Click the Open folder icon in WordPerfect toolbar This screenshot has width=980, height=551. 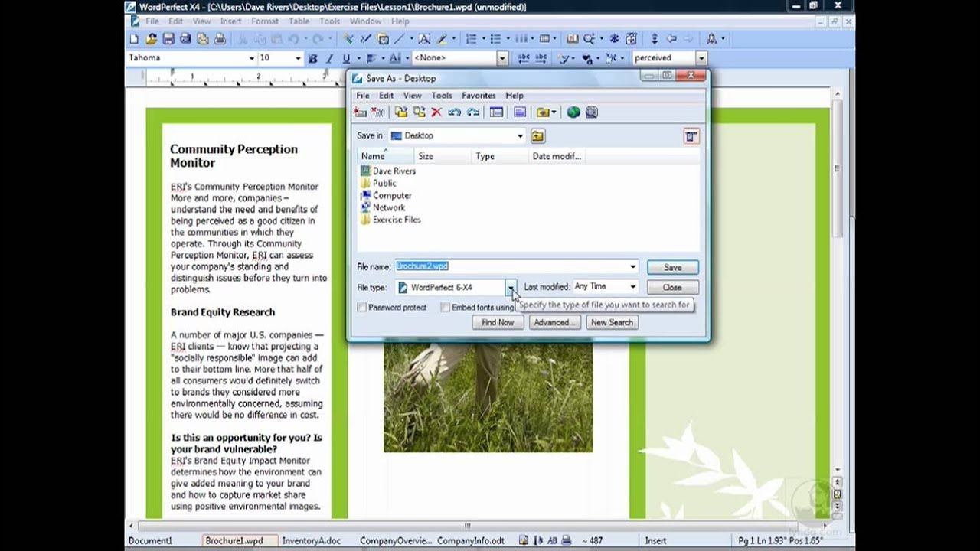(152, 39)
